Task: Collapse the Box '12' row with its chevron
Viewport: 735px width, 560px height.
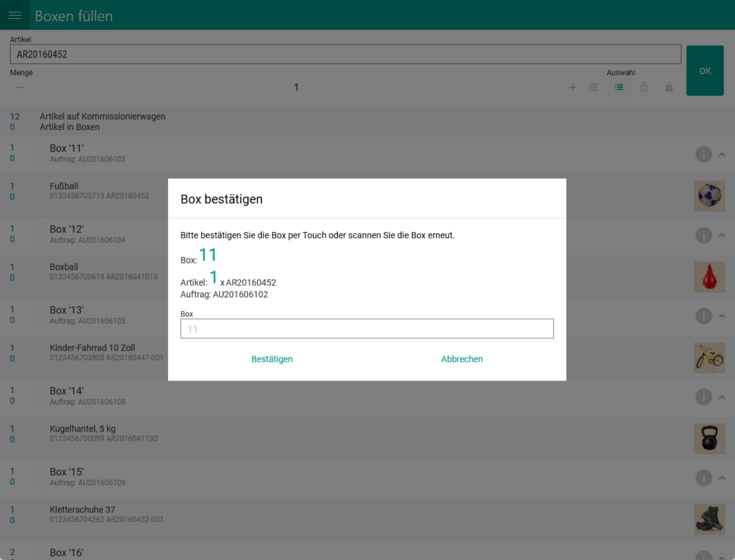Action: click(723, 235)
